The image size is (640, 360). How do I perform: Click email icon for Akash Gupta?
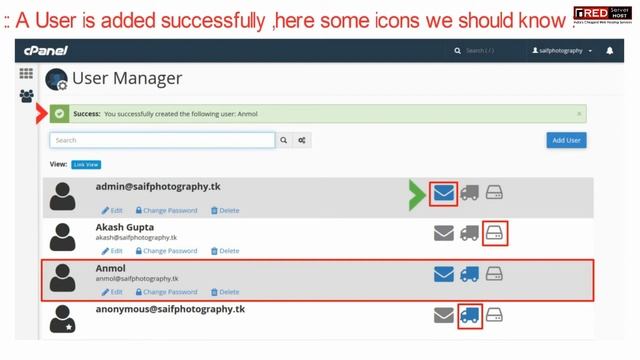click(444, 233)
